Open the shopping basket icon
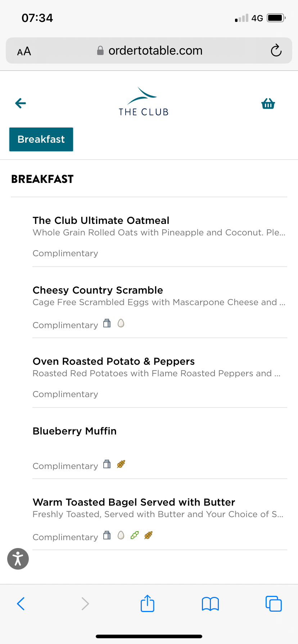 (268, 104)
